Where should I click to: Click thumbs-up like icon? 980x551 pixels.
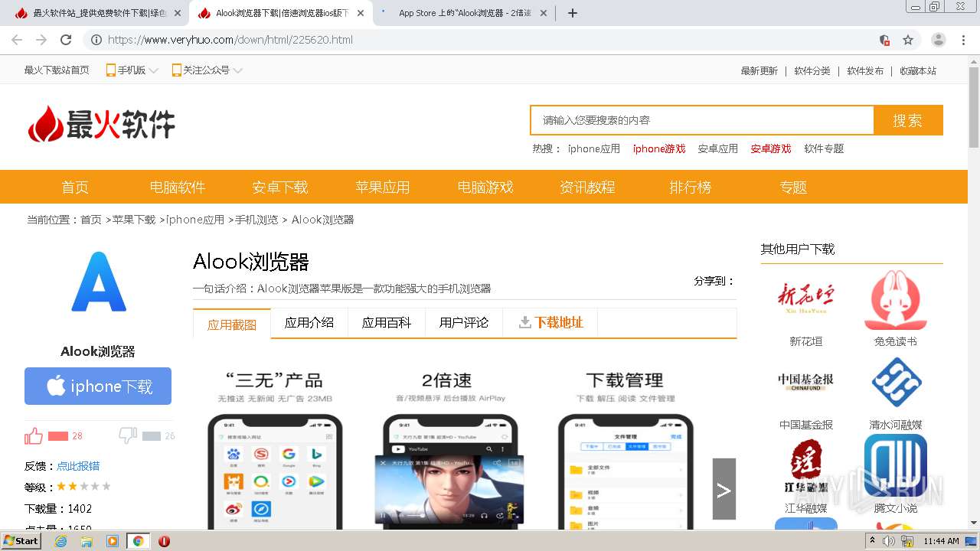coord(33,436)
